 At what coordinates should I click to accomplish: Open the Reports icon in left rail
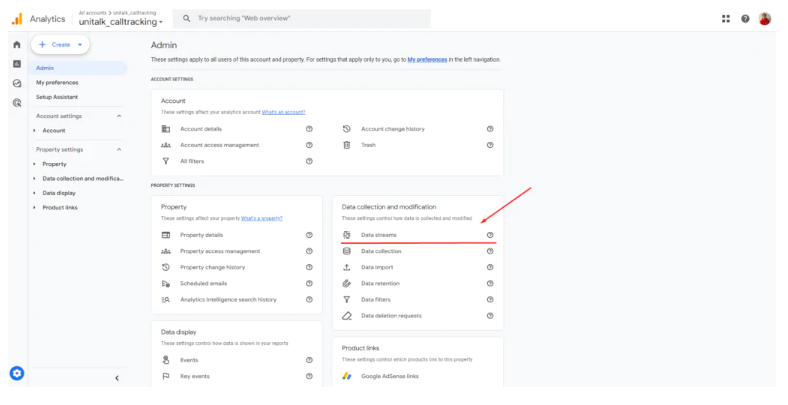click(17, 64)
